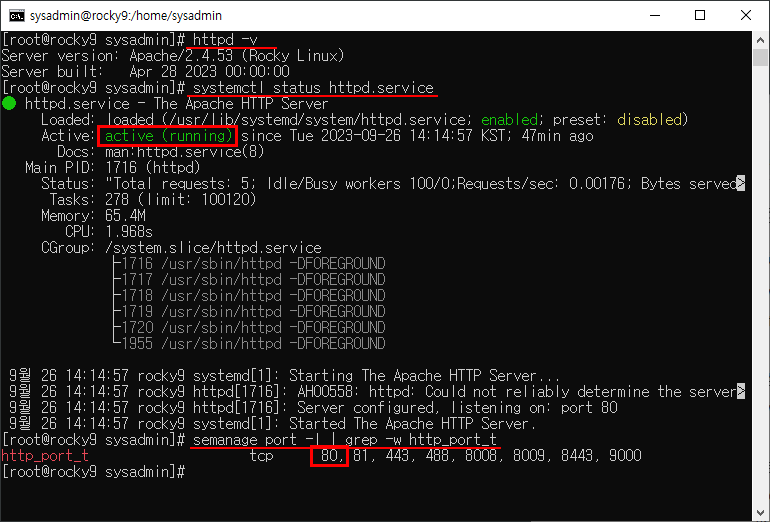Viewport: 770px width, 522px height.
Task: Click the CGroup path '/system.slice/httpd.service'
Action: 214,247
